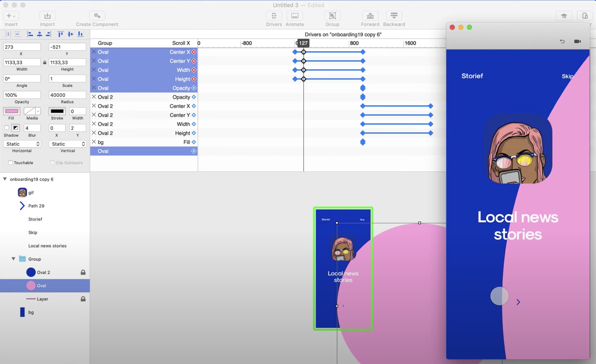Collapse the onboarding19 copy 6 tree
The width and height of the screenshot is (596, 364).
pyautogui.click(x=5, y=179)
